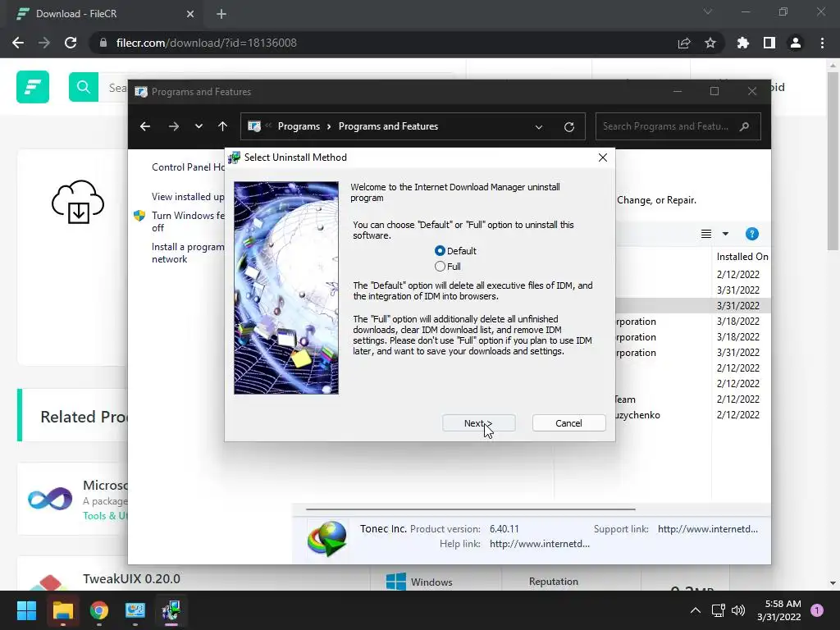This screenshot has width=840, height=630.
Task: Switch to the Download - FileCR tab
Action: pyautogui.click(x=102, y=14)
